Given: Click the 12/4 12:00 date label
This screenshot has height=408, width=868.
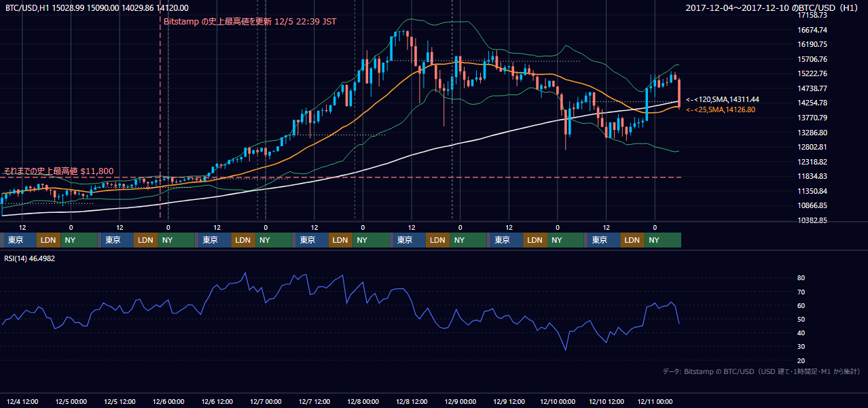Looking at the screenshot, I should pos(22,402).
